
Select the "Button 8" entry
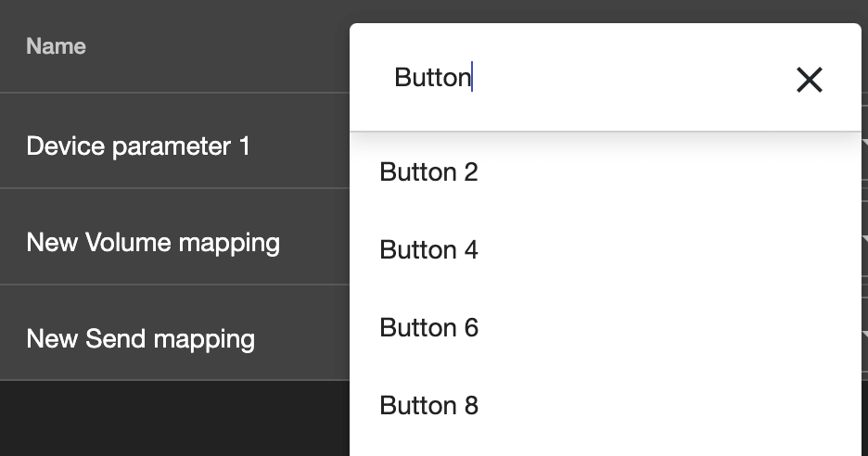[428, 406]
